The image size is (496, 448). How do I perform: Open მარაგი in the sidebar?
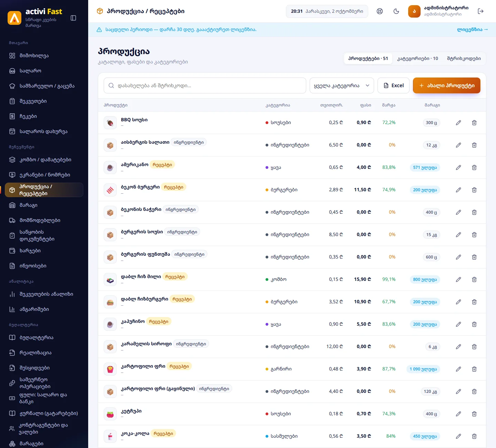[44, 205]
